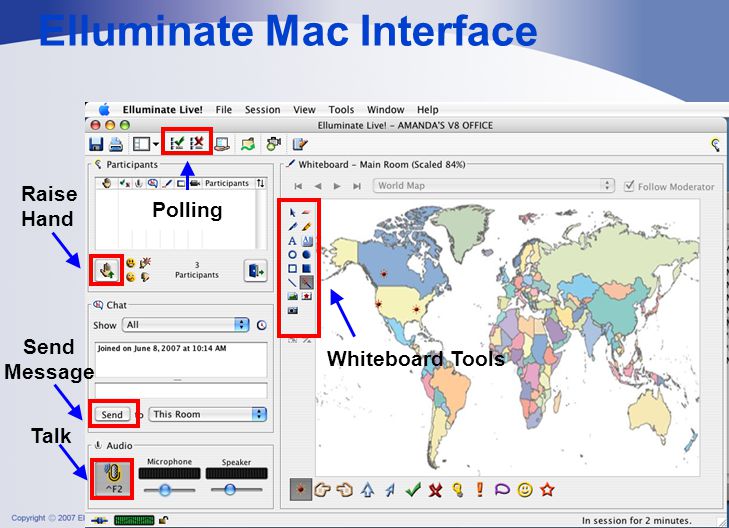Click the disapproval head emoticon
Image resolution: width=729 pixels, height=528 pixels.
pyautogui.click(x=145, y=277)
